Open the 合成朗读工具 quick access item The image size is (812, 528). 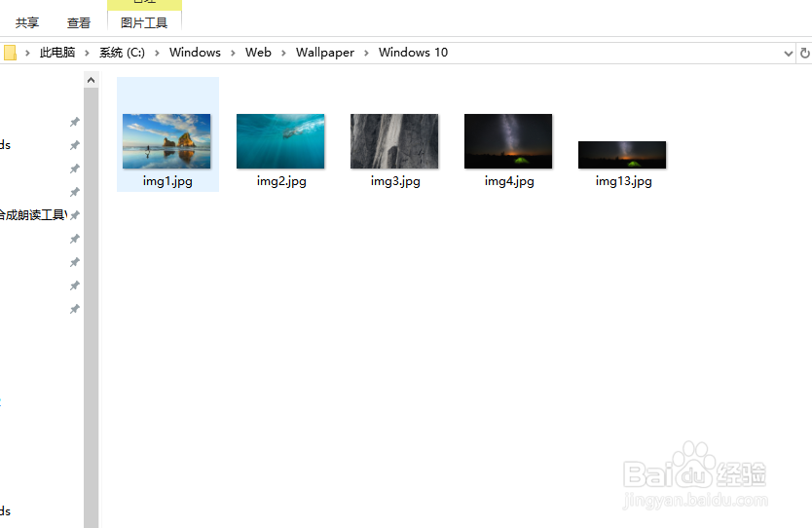point(33,215)
